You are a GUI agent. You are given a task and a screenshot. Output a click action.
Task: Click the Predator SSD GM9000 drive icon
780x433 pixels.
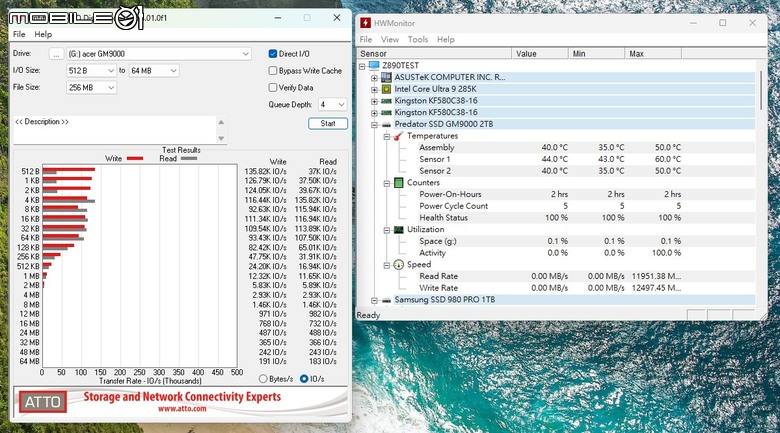pos(386,124)
